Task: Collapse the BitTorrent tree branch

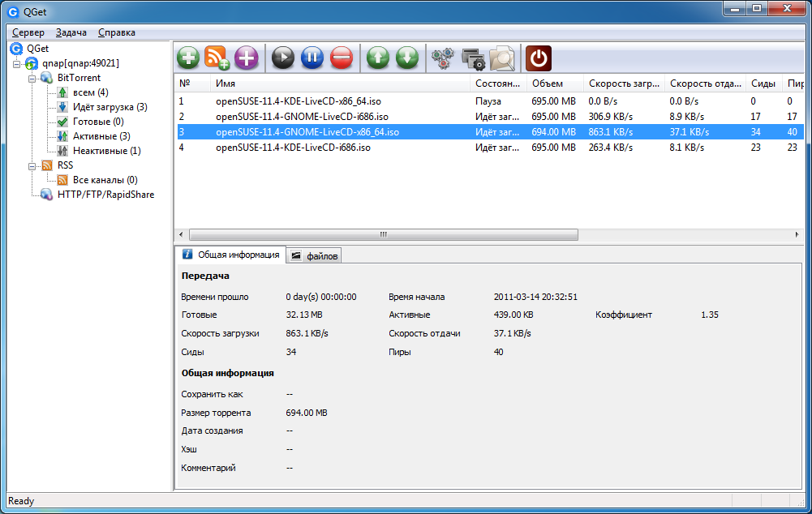Action: click(32, 79)
